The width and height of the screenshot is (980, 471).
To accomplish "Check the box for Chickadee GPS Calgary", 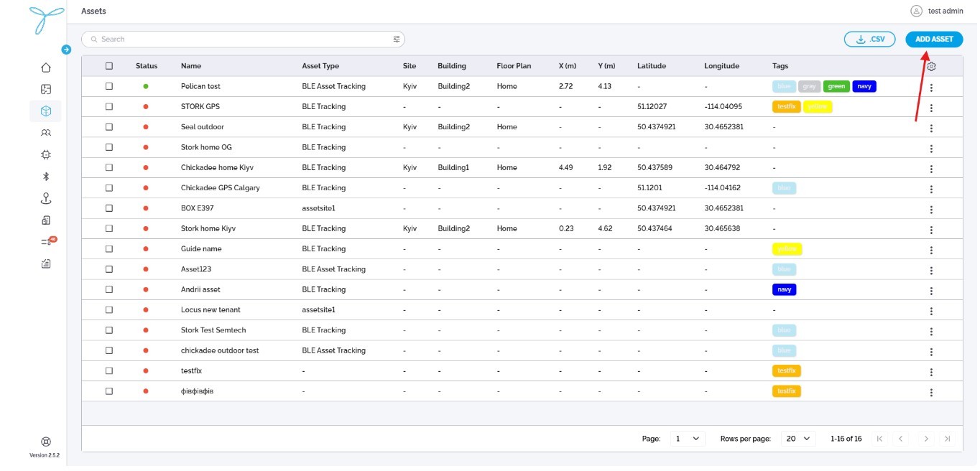I will point(109,188).
